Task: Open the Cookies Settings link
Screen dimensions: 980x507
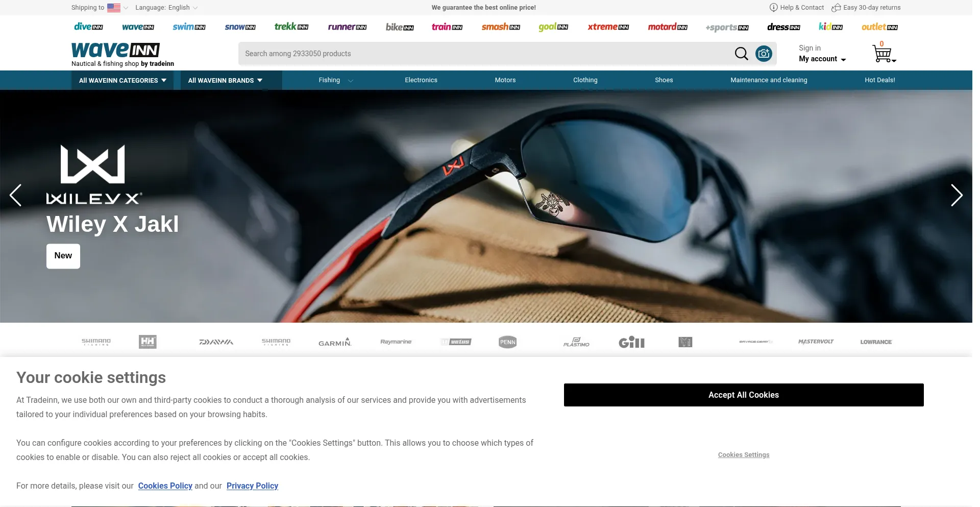Action: coord(743,455)
